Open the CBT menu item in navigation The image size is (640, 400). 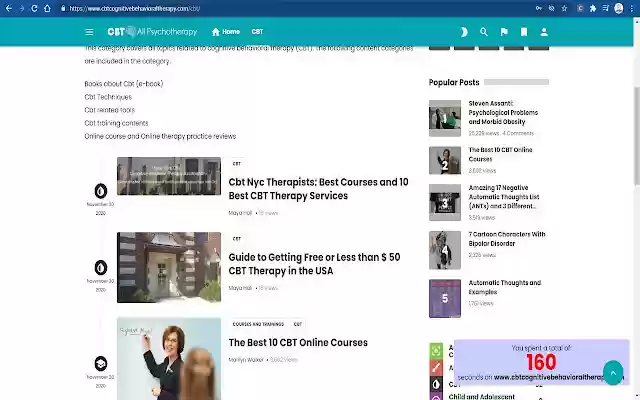click(258, 31)
